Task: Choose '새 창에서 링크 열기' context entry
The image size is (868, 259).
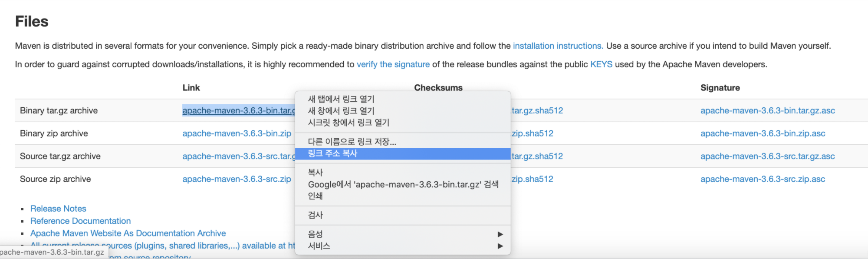Action: 403,111
